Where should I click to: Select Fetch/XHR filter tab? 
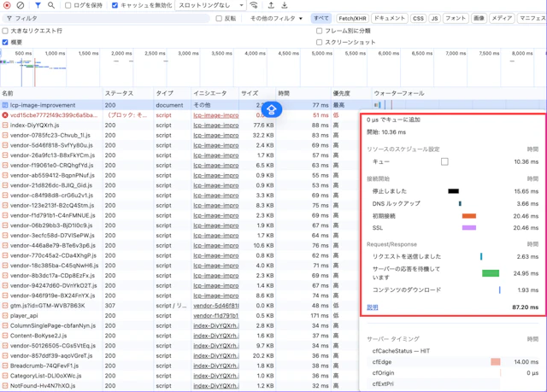point(352,18)
